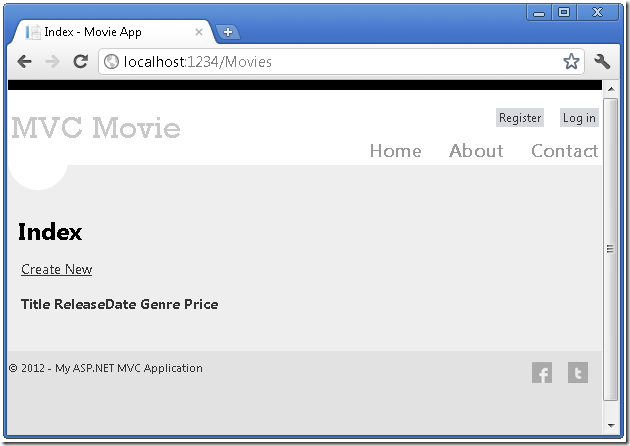Open a new tab with plus button
The width and height of the screenshot is (630, 446).
click(227, 32)
